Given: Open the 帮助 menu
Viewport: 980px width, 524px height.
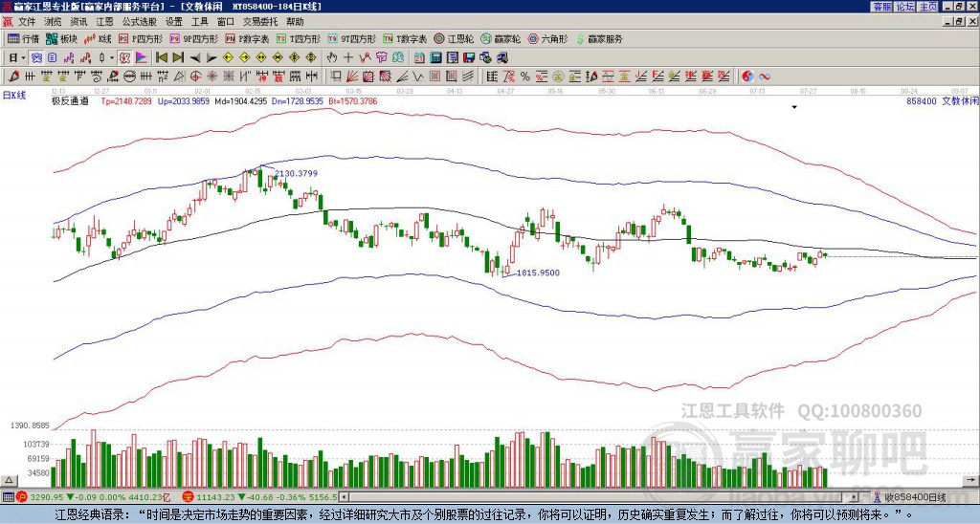Looking at the screenshot, I should click(x=295, y=22).
